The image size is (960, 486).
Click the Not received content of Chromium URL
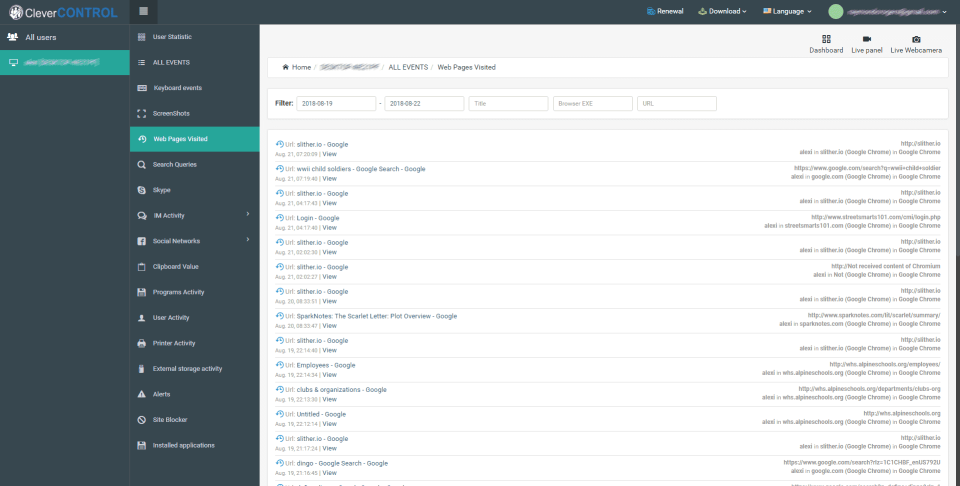[885, 266]
